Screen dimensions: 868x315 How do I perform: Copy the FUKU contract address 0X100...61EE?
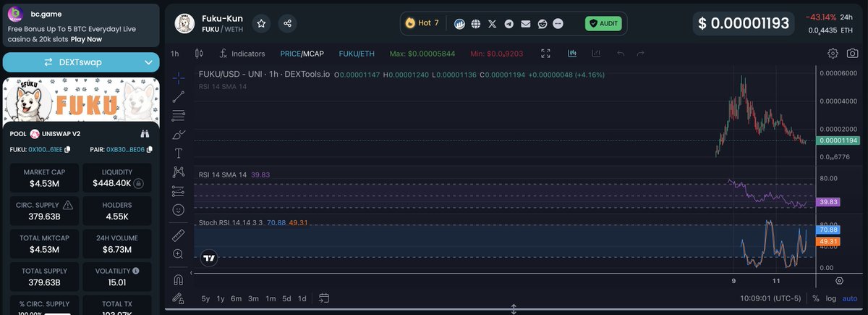[67, 149]
